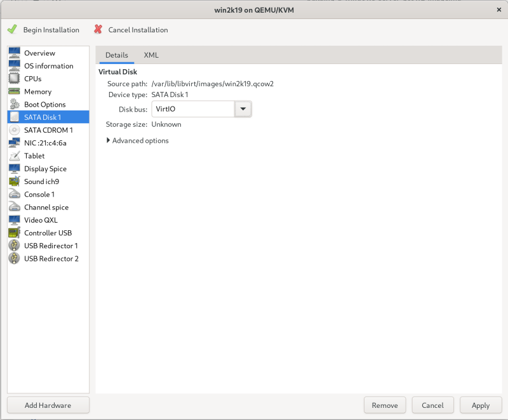The width and height of the screenshot is (508, 420).
Task: Click the Add Hardware button
Action: tap(48, 405)
